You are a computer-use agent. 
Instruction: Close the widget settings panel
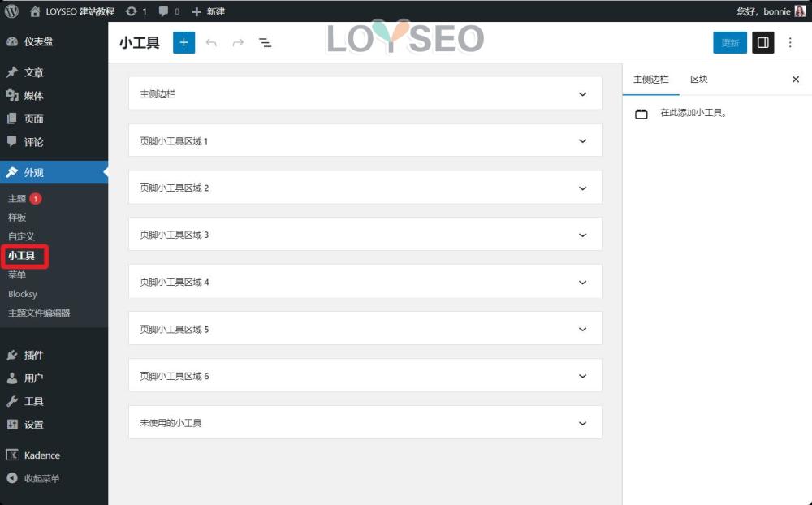[x=795, y=79]
